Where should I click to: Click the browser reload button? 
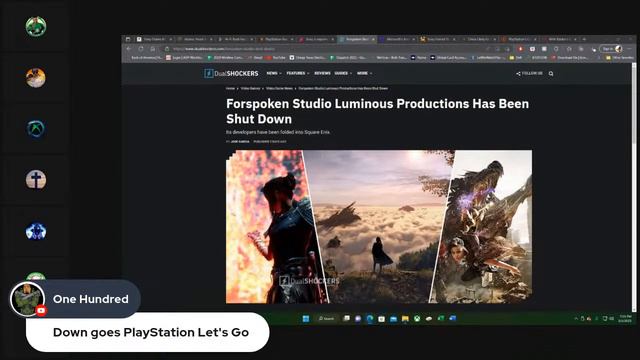coord(141,49)
